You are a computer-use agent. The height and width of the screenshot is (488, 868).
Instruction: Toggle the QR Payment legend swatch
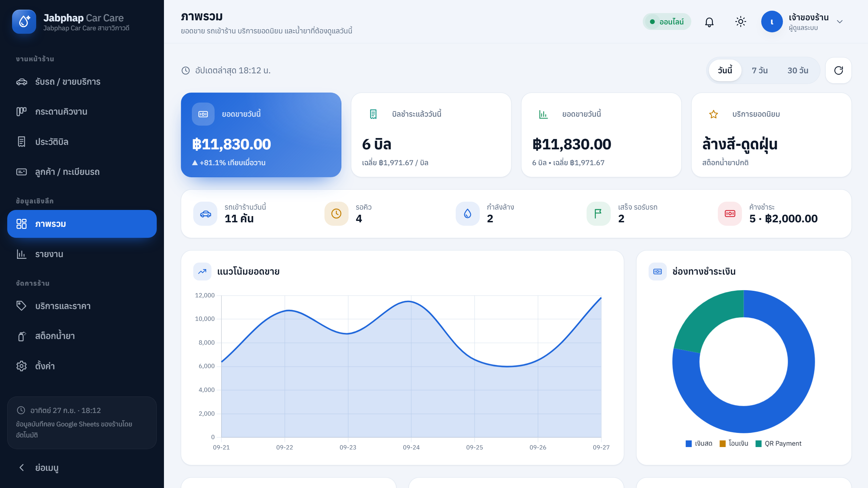coord(758,444)
